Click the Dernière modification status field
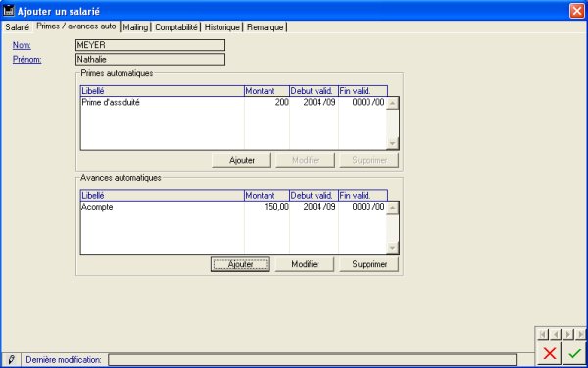The width and height of the screenshot is (588, 368). click(x=313, y=360)
